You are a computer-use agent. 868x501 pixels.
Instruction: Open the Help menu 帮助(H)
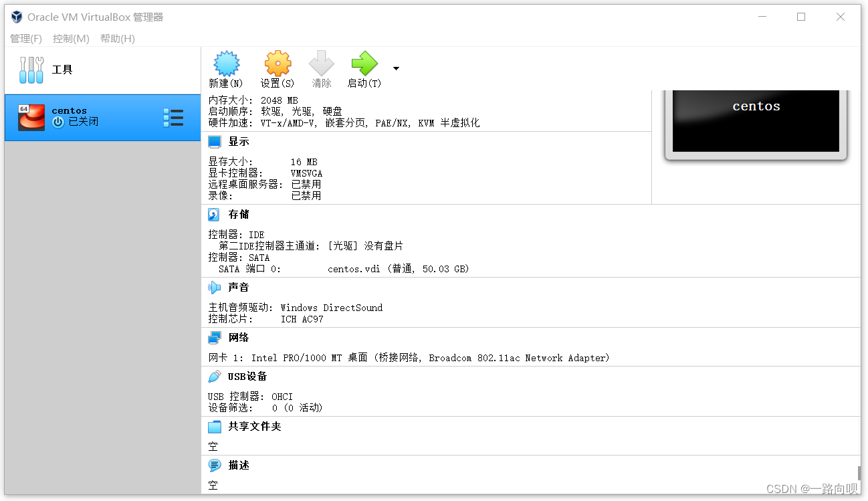(118, 39)
